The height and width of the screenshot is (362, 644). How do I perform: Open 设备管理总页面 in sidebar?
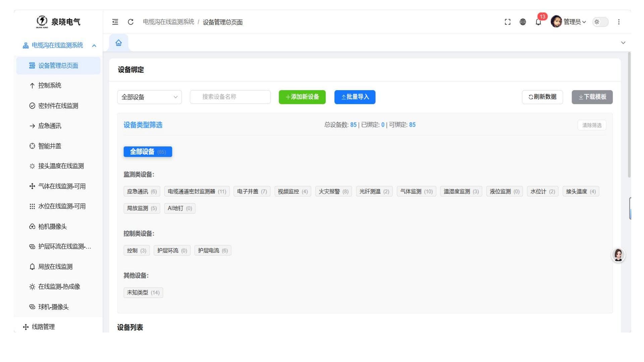coord(58,65)
